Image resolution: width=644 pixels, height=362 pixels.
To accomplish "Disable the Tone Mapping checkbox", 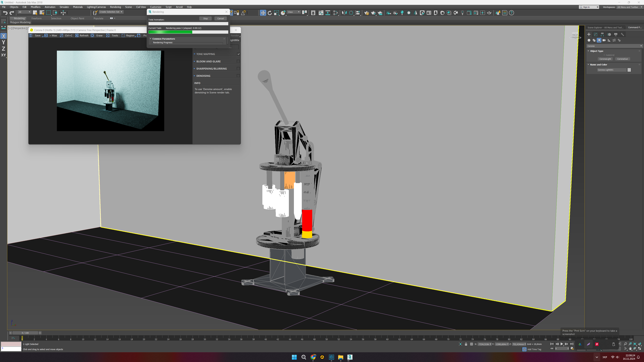I will click(x=239, y=54).
